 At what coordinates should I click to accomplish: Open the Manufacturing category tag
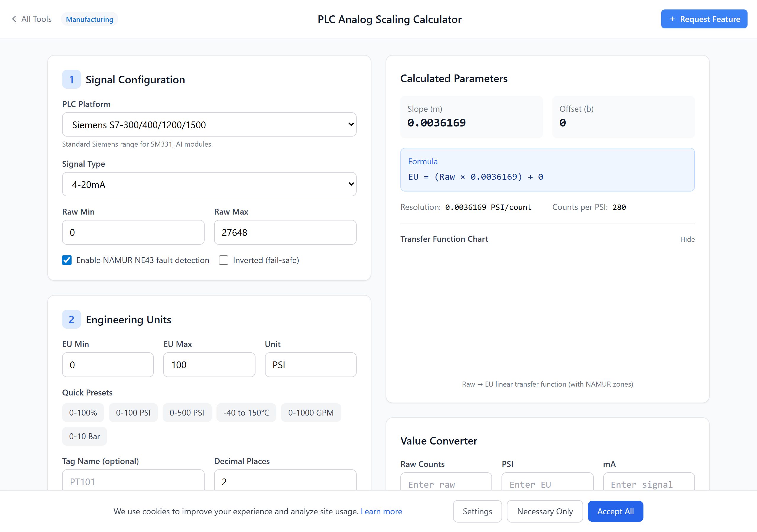89,19
